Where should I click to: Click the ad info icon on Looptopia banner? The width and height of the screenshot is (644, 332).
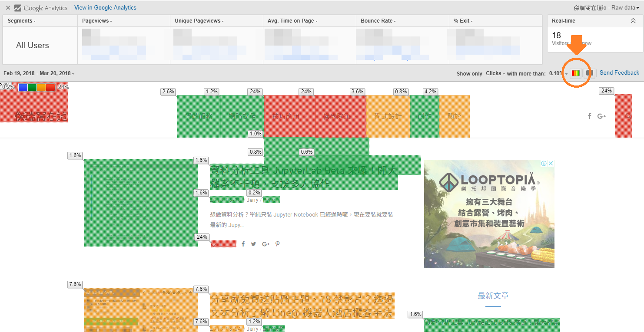[x=544, y=164]
